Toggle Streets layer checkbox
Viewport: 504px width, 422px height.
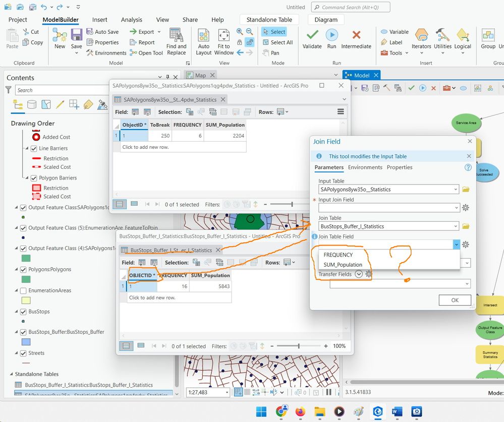tap(23, 353)
